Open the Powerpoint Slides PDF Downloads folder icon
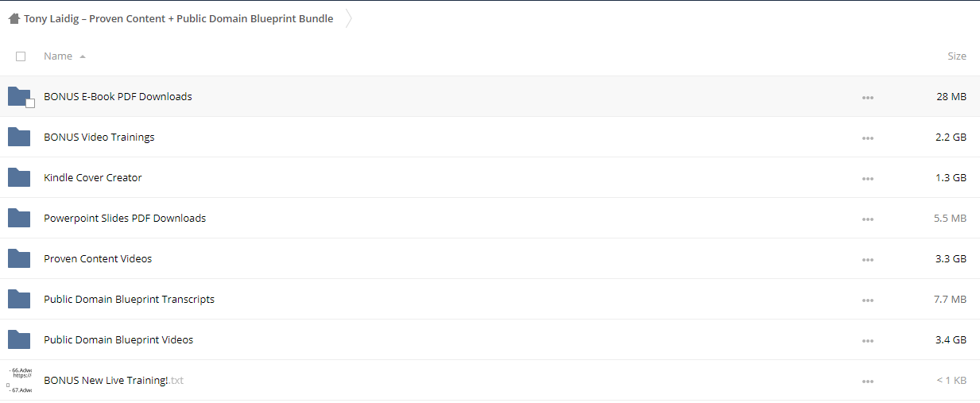Screen dimensions: 980x403 pos(19,218)
